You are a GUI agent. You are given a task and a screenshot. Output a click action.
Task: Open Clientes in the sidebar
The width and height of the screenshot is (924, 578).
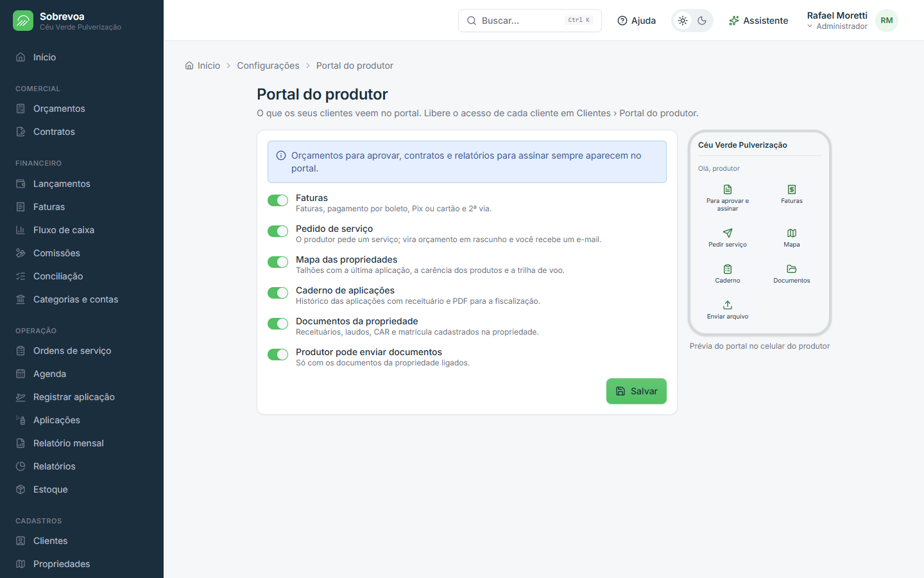[81, 541]
